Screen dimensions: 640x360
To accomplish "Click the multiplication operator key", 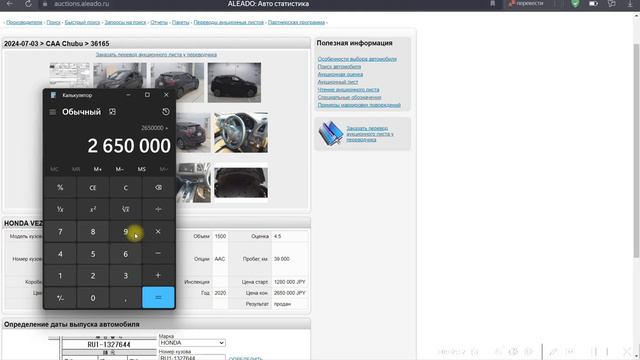I will coord(158,231).
